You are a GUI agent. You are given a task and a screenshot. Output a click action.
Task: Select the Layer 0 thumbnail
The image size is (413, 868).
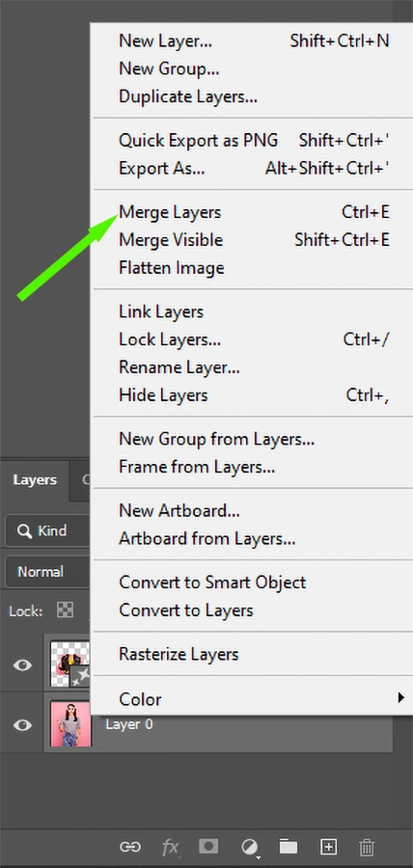(x=70, y=724)
